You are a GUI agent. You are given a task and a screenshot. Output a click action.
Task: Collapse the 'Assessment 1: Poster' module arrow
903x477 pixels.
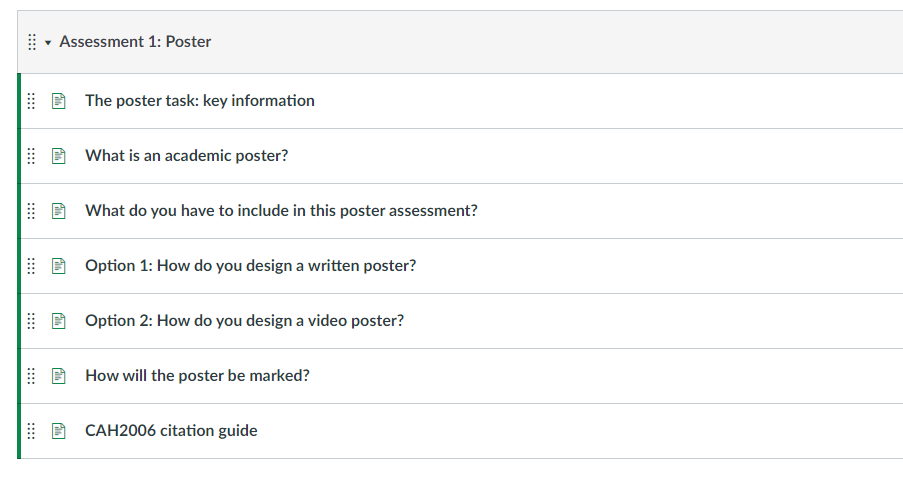coord(47,42)
